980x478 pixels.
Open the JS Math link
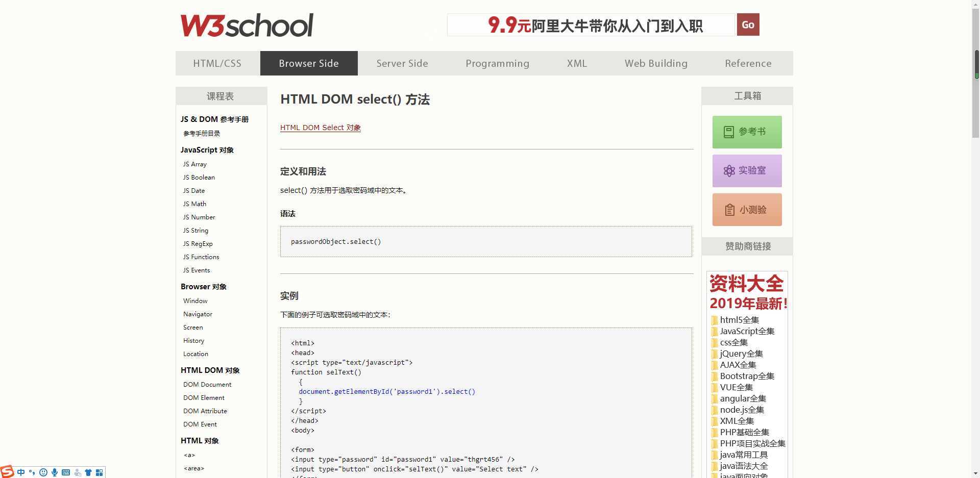coord(195,204)
